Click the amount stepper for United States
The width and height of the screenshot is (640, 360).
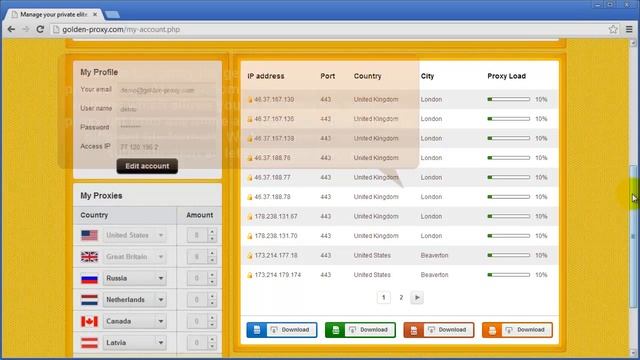click(x=212, y=235)
